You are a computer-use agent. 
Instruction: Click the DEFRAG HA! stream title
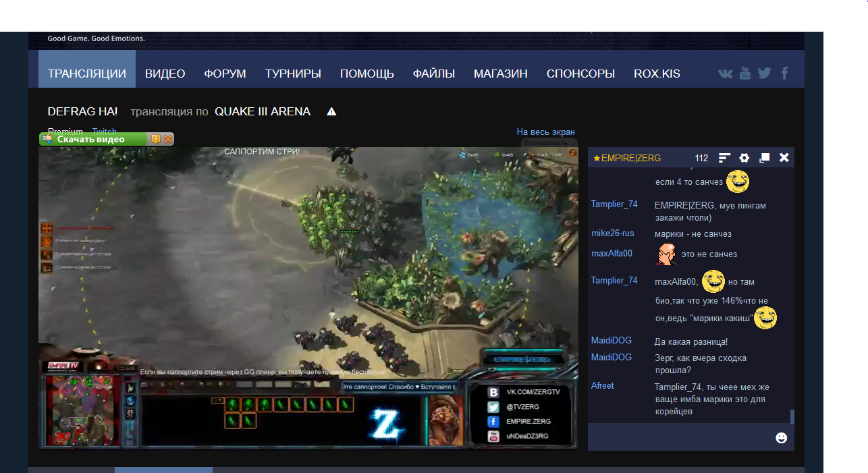point(82,111)
